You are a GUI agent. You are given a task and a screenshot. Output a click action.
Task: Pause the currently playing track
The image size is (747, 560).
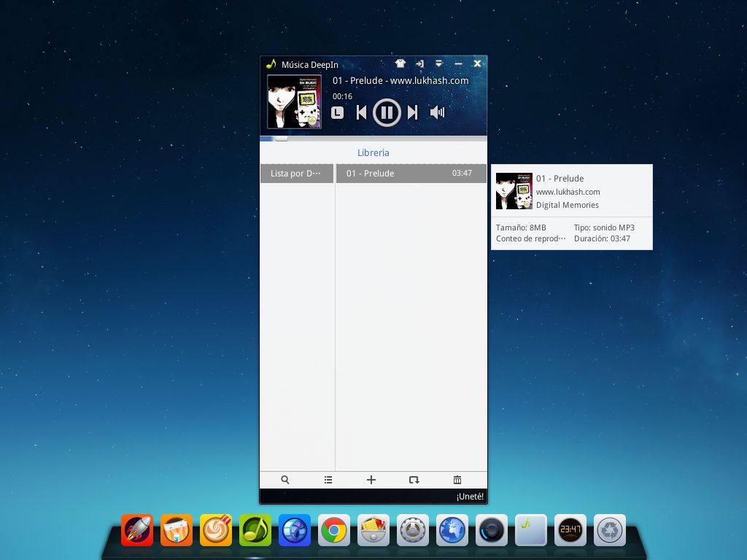tap(387, 112)
